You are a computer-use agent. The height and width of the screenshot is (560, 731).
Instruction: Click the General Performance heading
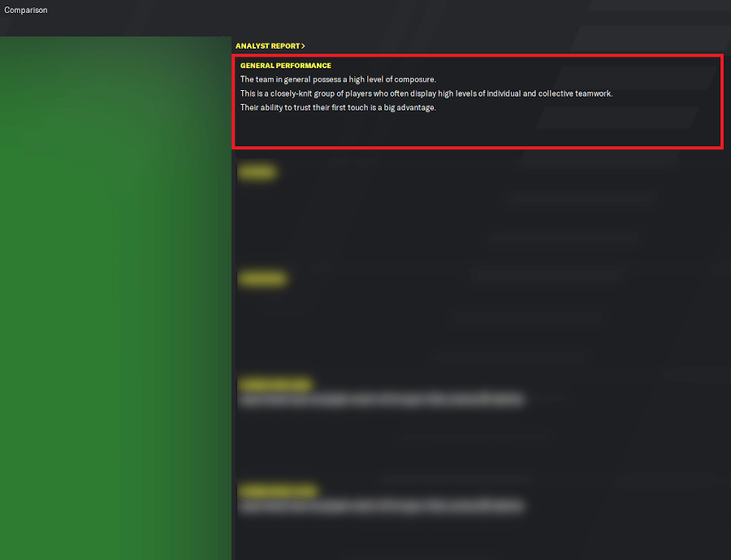pyautogui.click(x=286, y=66)
